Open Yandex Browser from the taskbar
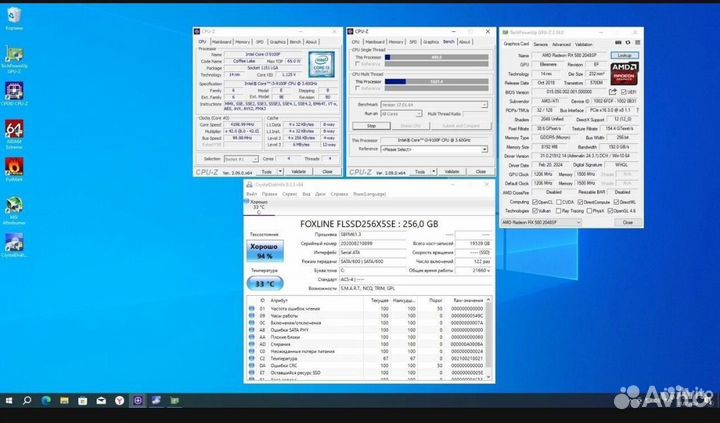This screenshot has height=423, width=720. [119, 400]
